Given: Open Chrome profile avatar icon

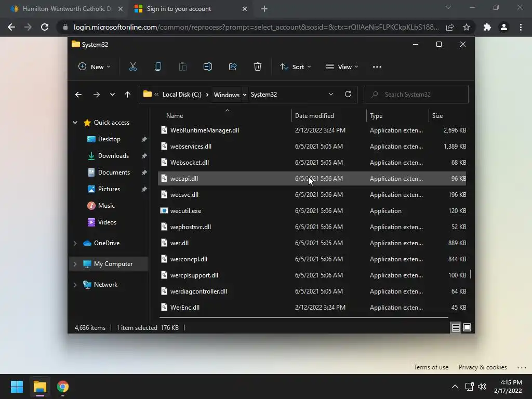Looking at the screenshot, I should (x=504, y=27).
